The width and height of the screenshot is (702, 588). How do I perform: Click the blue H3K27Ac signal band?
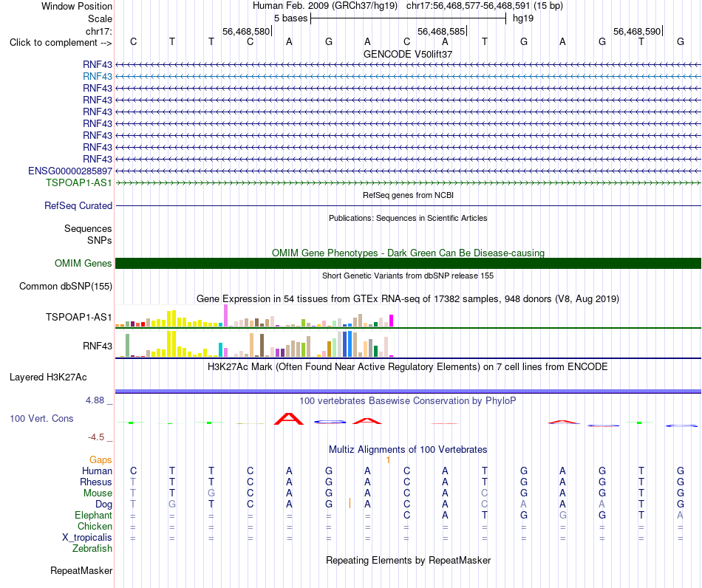[x=408, y=392]
